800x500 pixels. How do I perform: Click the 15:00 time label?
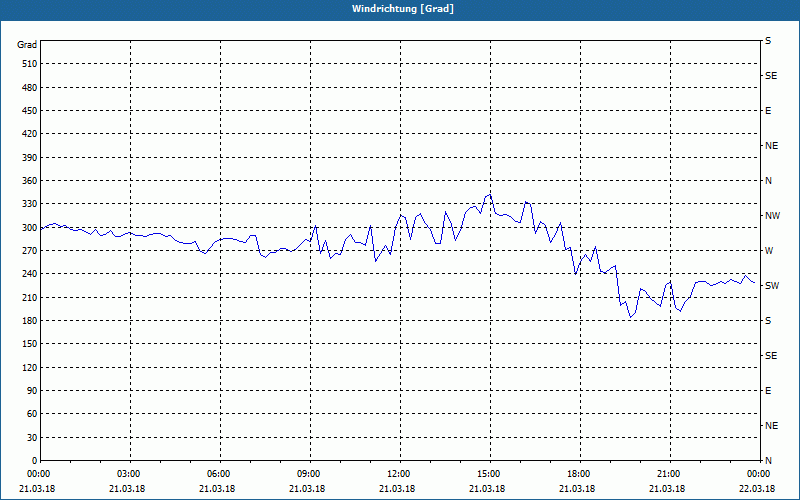point(488,474)
